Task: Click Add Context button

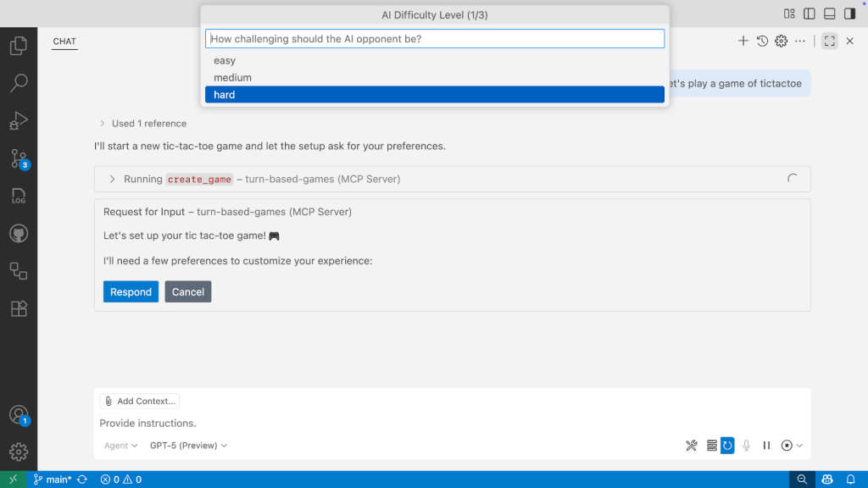Action: (140, 401)
